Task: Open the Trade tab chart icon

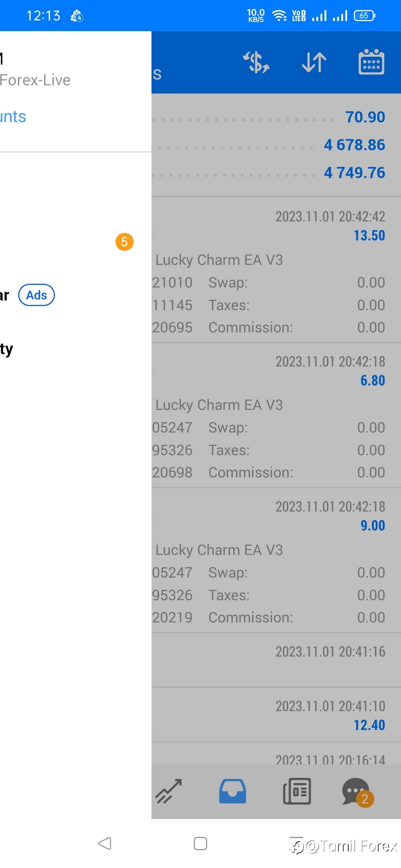Action: pyautogui.click(x=169, y=791)
